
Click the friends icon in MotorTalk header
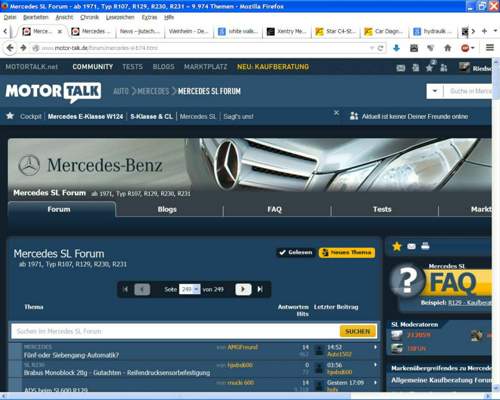click(444, 68)
